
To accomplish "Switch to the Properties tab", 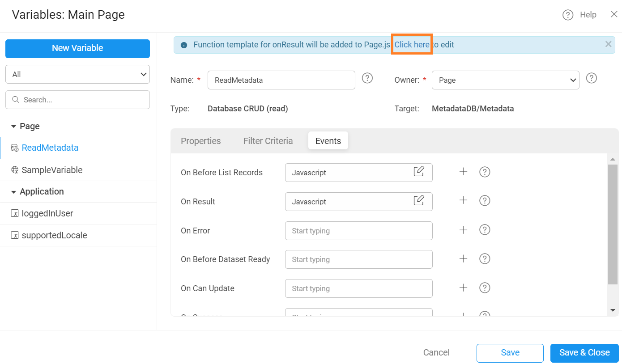I will click(x=200, y=141).
